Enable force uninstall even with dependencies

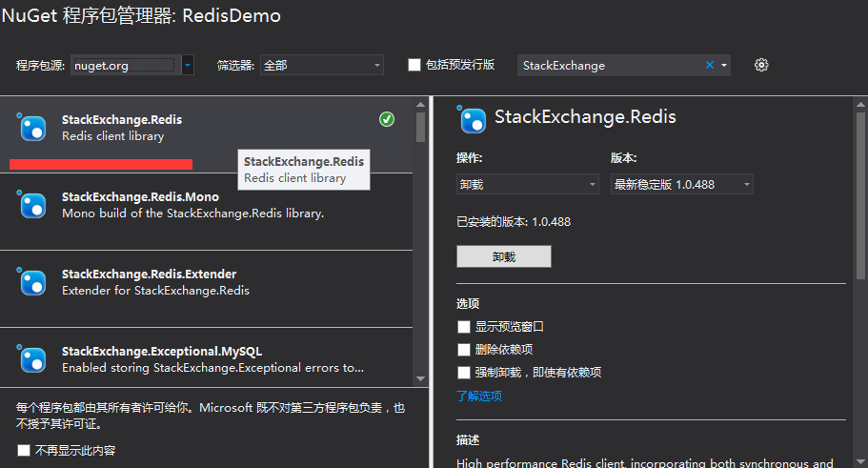point(464,372)
